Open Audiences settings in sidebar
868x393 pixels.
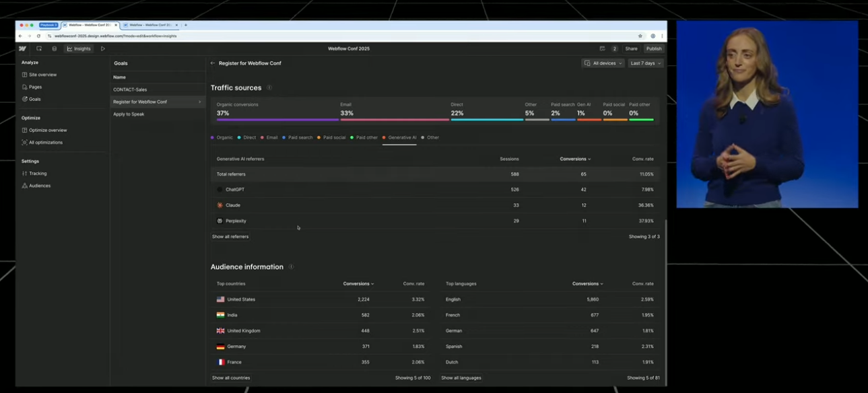(x=36, y=186)
